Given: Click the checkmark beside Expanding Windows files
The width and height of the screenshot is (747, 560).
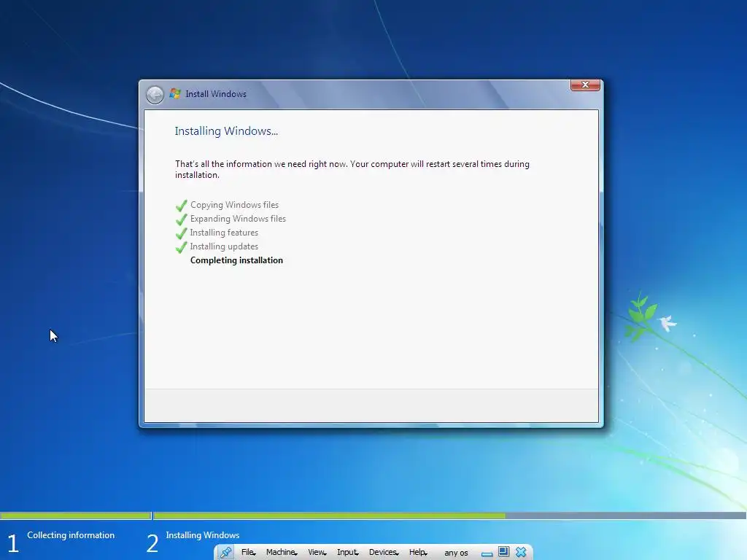Looking at the screenshot, I should tap(182, 219).
